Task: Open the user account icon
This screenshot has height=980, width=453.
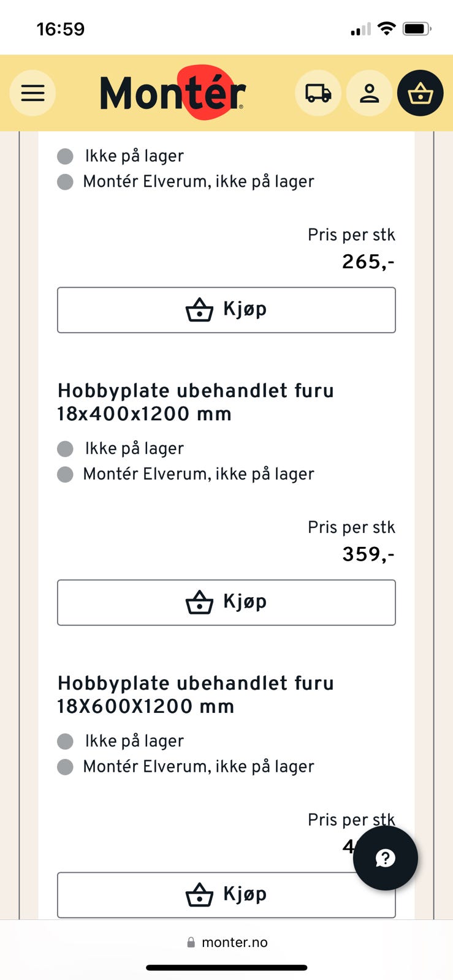Action: click(x=369, y=93)
